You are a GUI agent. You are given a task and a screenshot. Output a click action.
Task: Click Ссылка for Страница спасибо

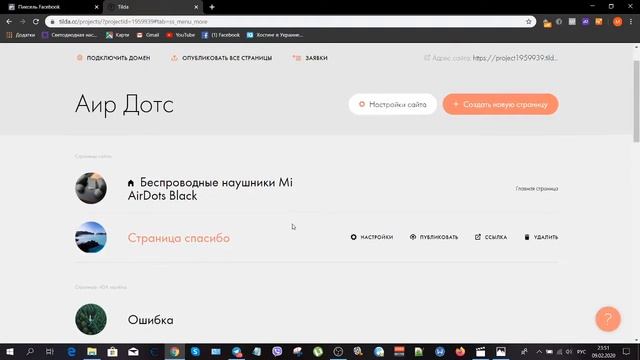[x=491, y=237]
